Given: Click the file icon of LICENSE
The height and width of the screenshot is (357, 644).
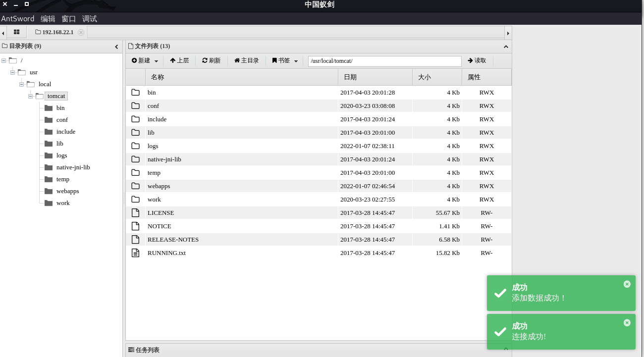Looking at the screenshot, I should pos(136,212).
